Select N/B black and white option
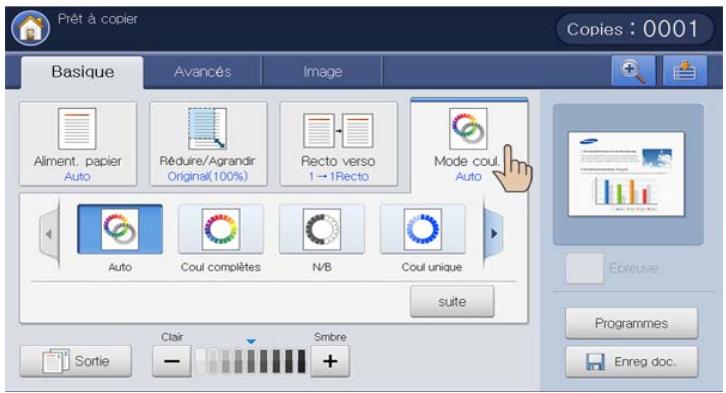726x393 pixels. point(322,229)
